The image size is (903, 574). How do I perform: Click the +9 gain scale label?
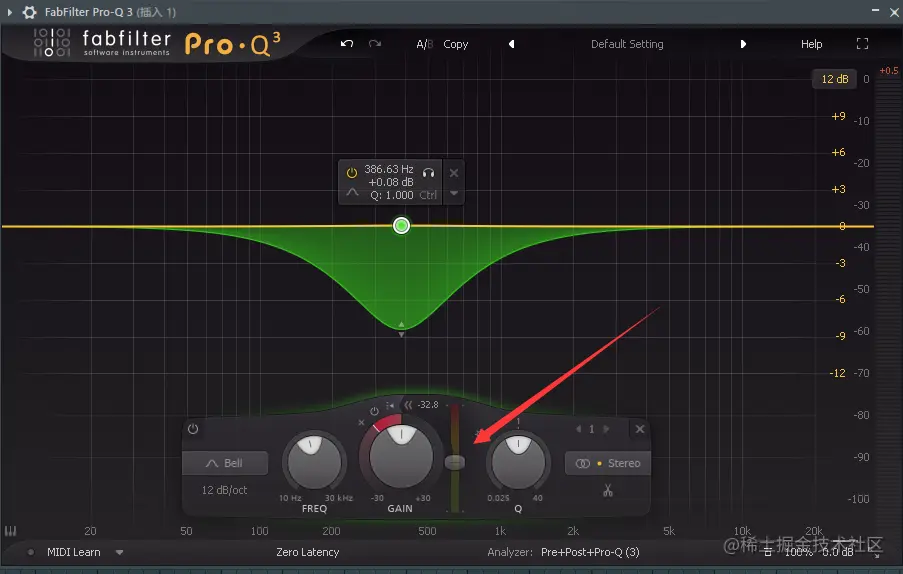point(838,116)
